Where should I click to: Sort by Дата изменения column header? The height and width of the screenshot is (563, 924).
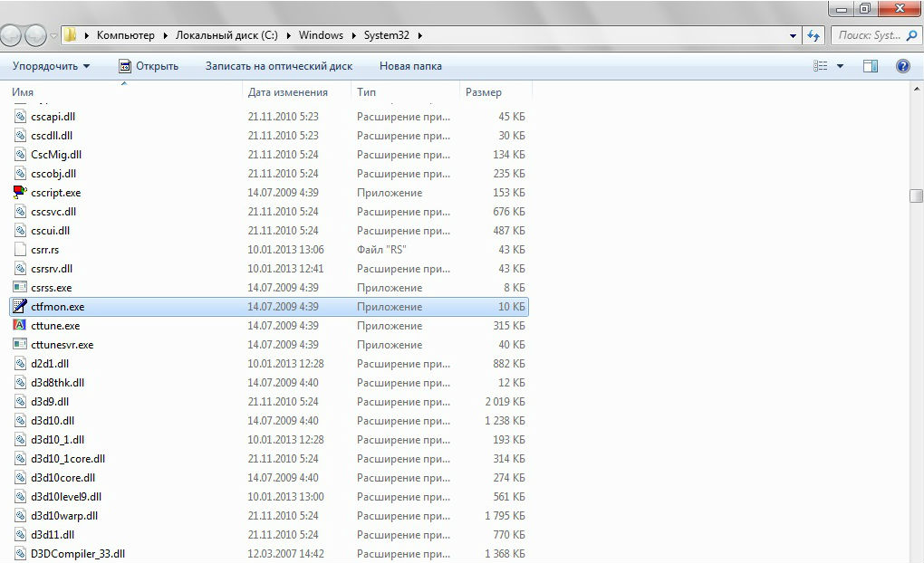coord(287,92)
